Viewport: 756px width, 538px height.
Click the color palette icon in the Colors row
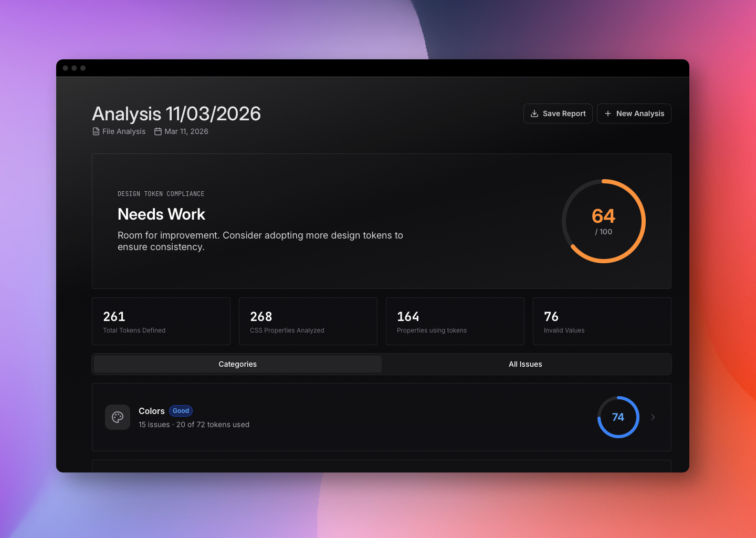coord(118,417)
